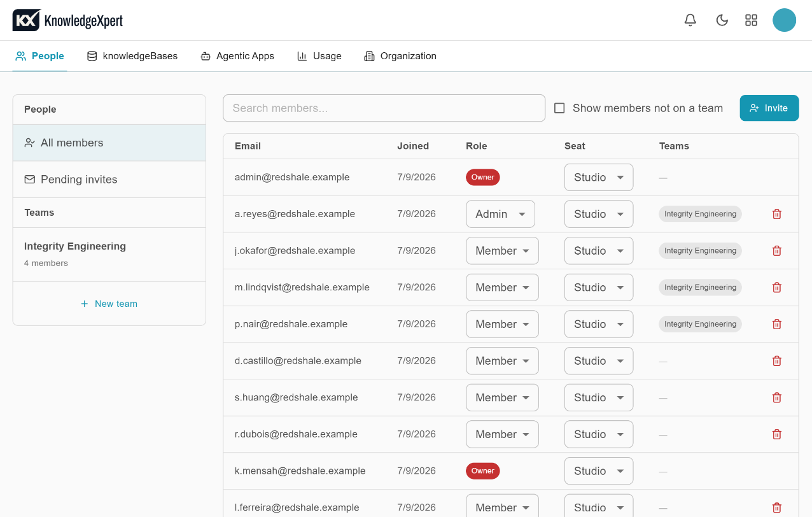Open seat dropdown for s.huang

(x=599, y=397)
